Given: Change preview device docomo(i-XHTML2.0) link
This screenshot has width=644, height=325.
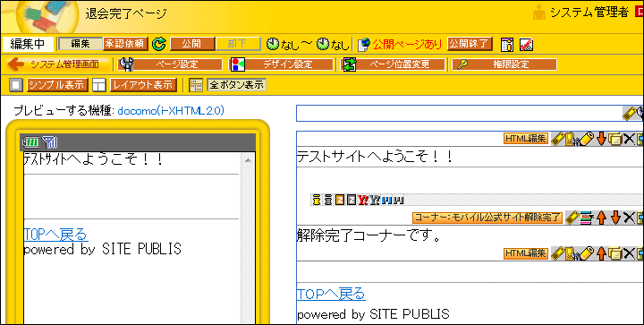Looking at the screenshot, I should pyautogui.click(x=171, y=110).
